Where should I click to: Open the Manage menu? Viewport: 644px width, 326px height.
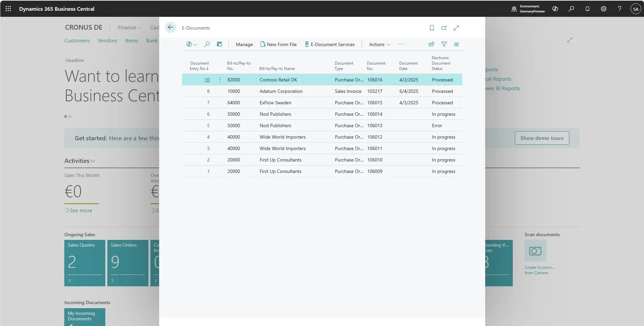(x=244, y=44)
